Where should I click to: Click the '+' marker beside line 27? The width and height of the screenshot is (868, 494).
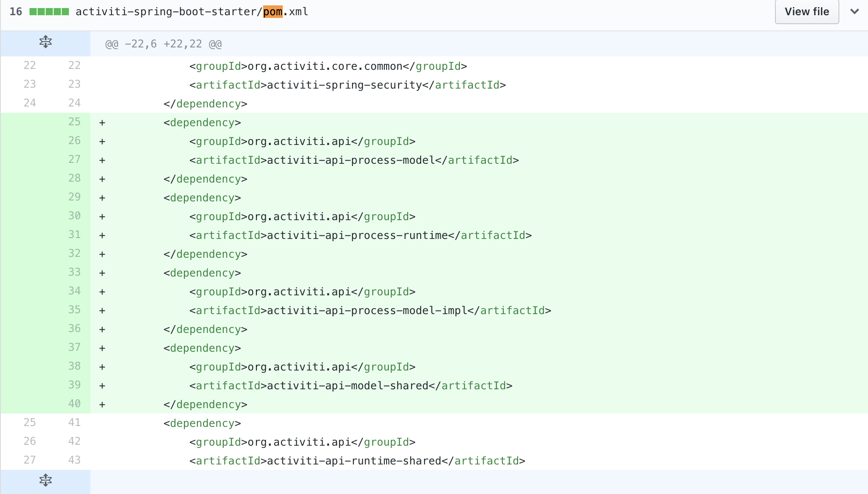point(102,159)
